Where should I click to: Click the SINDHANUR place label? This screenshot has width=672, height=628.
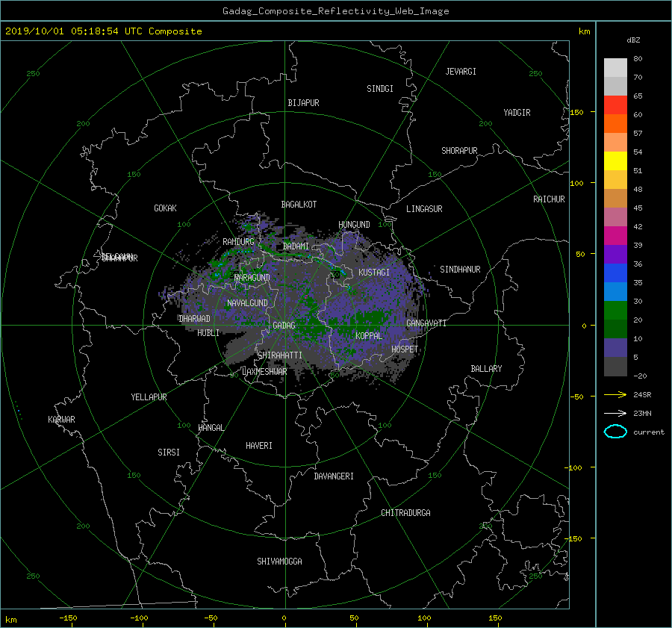point(460,270)
